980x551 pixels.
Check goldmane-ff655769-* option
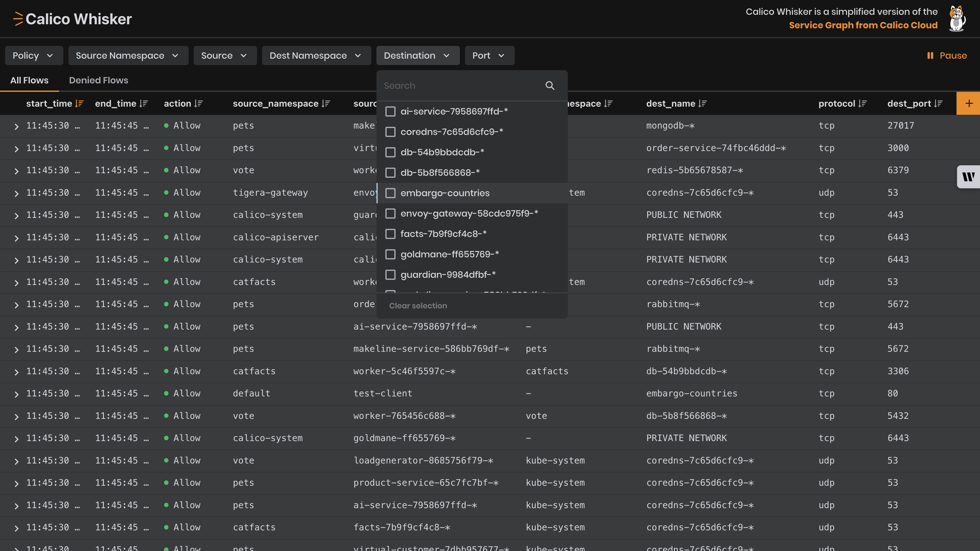390,254
